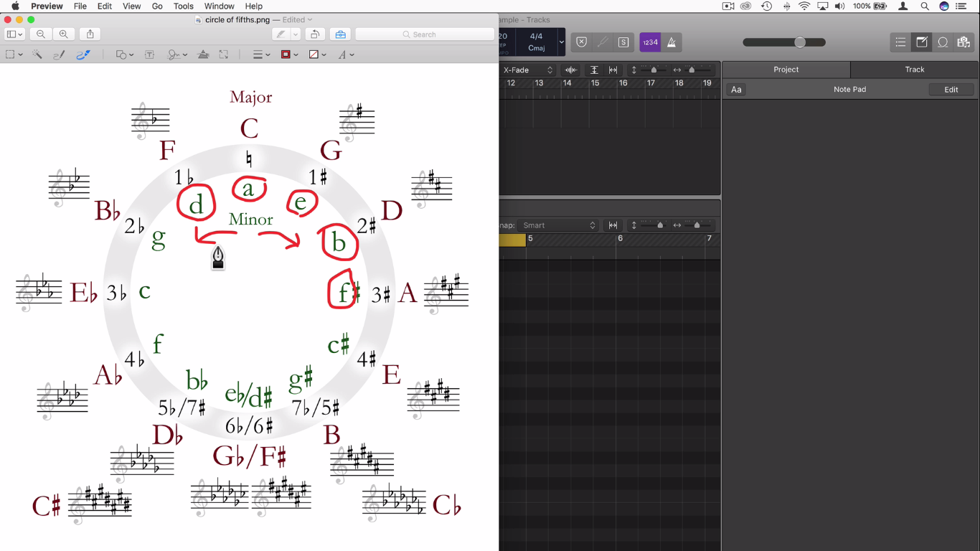Toggle the Solo S button in Logic
Screen dimensions: 980x551
click(623, 42)
